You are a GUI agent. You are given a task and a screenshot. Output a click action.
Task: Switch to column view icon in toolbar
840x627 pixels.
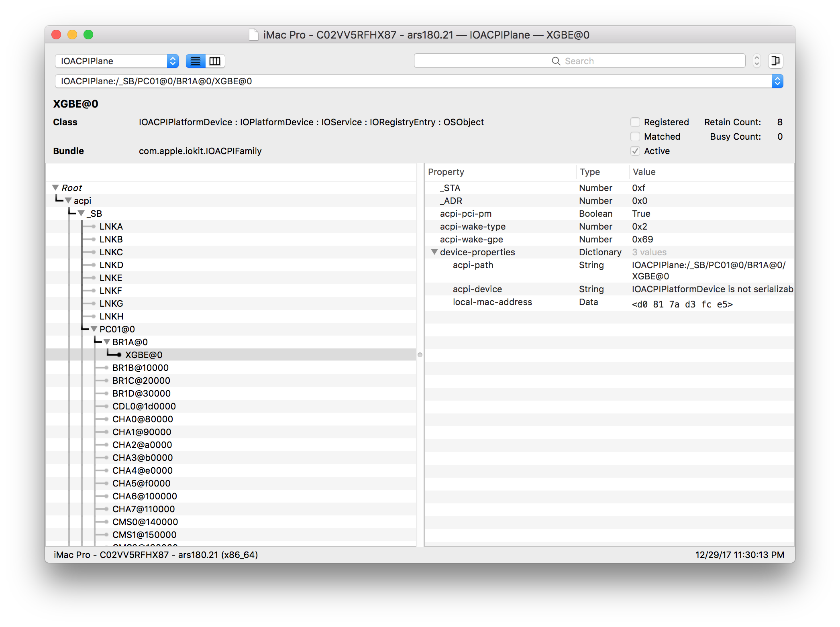(x=215, y=61)
